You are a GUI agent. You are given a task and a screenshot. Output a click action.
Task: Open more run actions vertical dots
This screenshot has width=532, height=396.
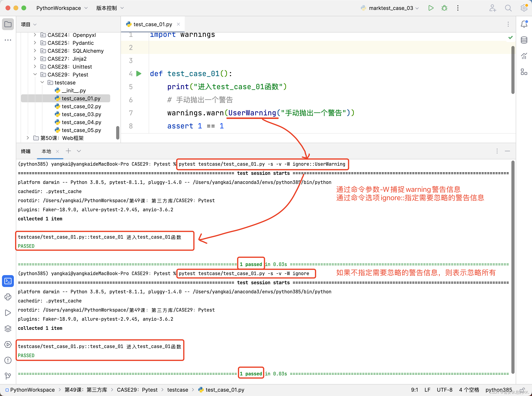click(458, 8)
